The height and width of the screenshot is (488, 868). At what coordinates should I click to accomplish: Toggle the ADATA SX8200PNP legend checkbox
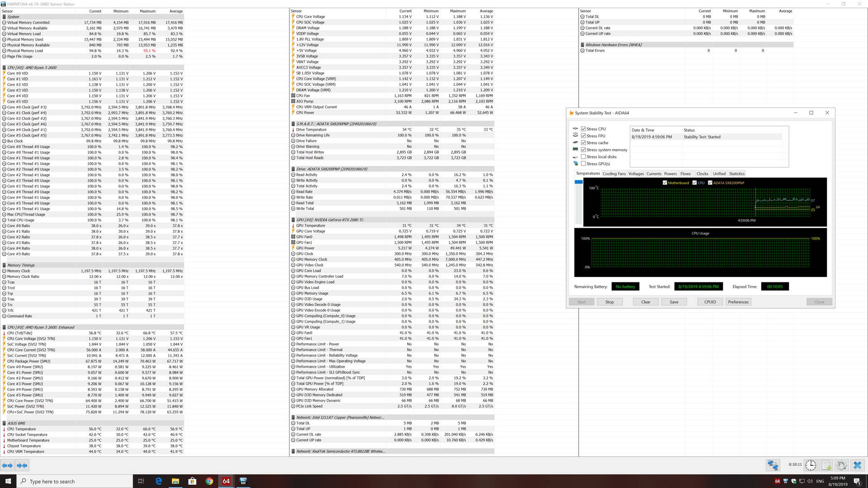(710, 183)
